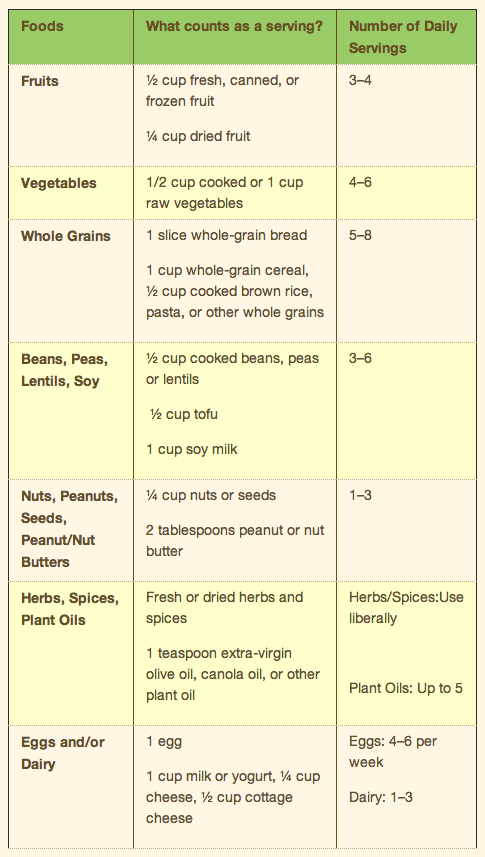
Task: Click the '¼ cup dried fruit' text
Action: [198, 136]
